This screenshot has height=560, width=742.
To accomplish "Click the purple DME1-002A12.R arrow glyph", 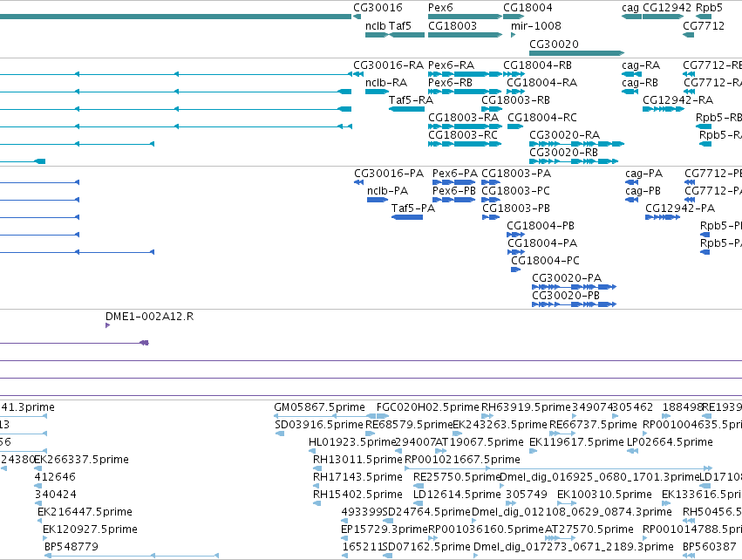I will pyautogui.click(x=107, y=325).
